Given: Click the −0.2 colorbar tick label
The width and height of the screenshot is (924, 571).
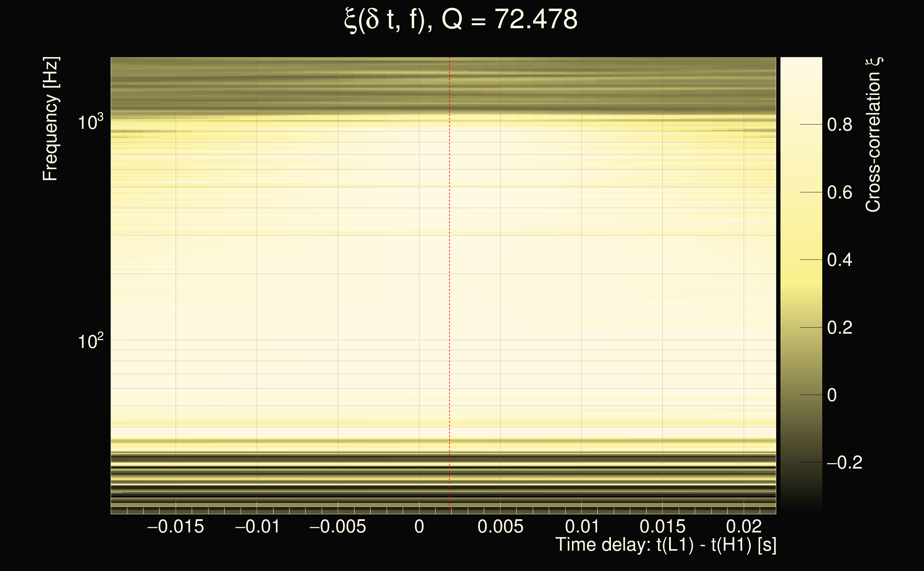Looking at the screenshot, I should point(844,463).
